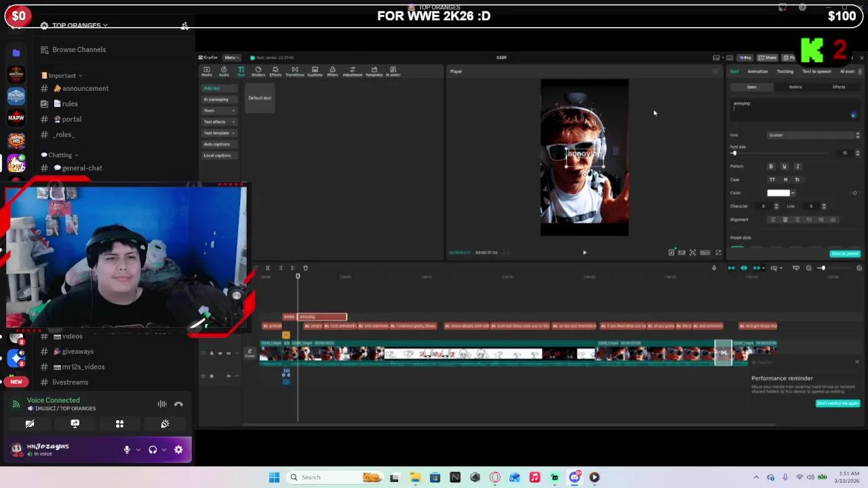Toggle underline text pattern
This screenshot has height=488, width=868.
[x=785, y=166]
